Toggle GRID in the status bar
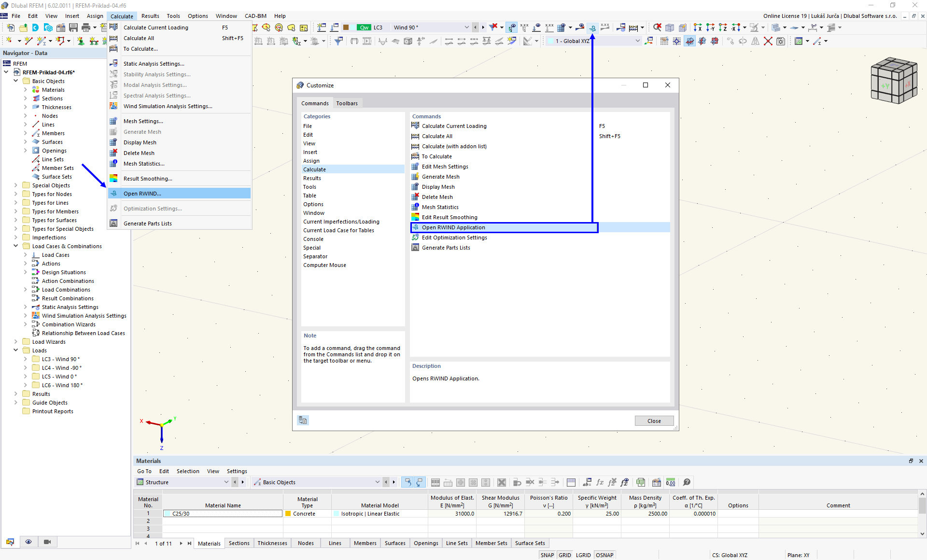927x560 pixels. [x=564, y=555]
